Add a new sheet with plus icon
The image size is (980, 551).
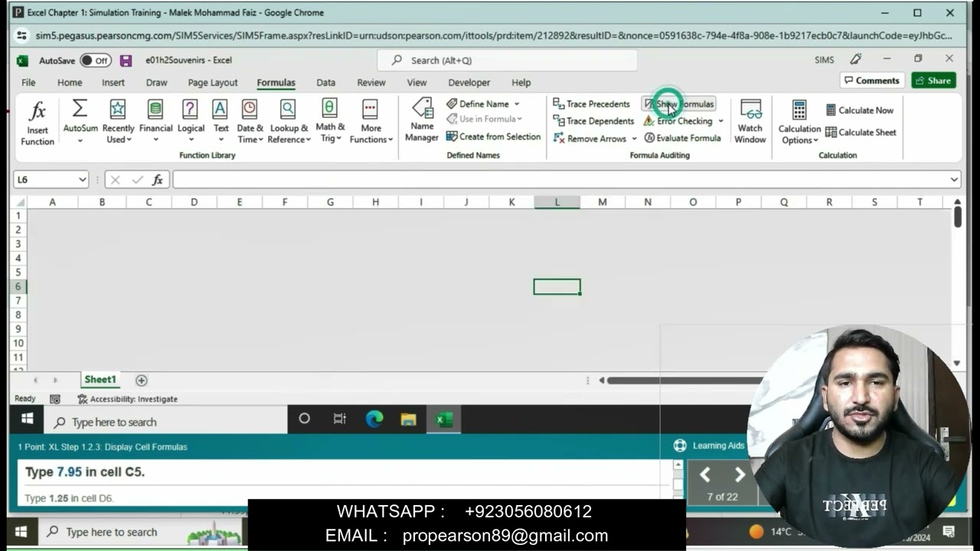coord(141,380)
